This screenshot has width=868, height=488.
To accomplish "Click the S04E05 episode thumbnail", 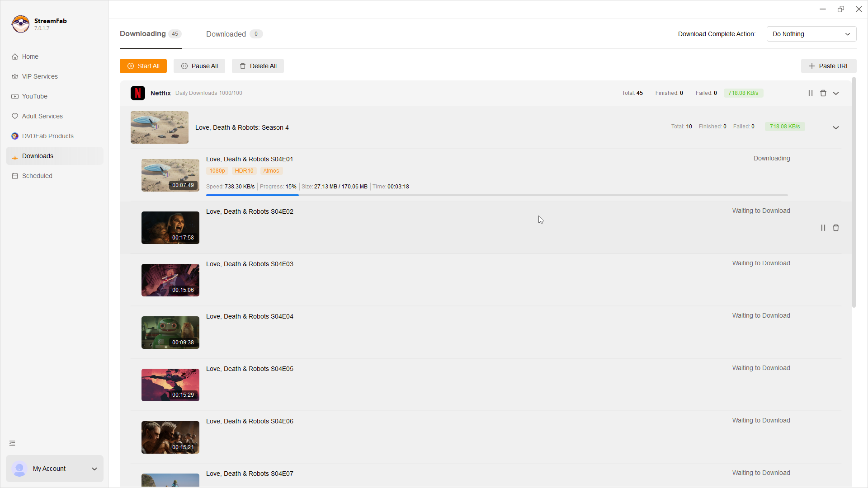I will point(170,385).
